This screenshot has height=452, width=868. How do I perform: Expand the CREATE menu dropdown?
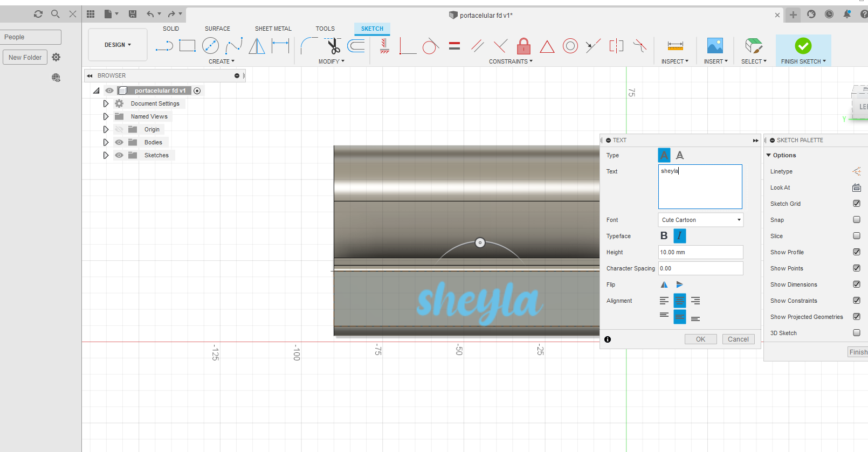222,61
